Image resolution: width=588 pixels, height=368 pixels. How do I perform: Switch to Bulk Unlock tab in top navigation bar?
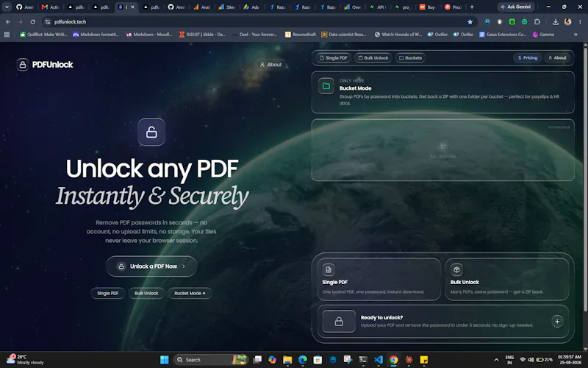[x=373, y=58]
